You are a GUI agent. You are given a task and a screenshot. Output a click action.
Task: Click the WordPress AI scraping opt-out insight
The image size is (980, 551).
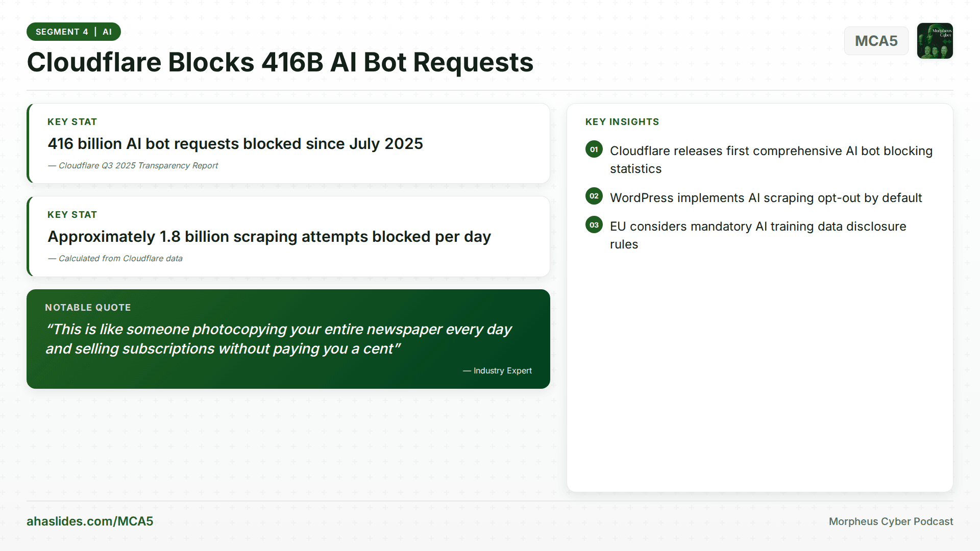pos(766,198)
